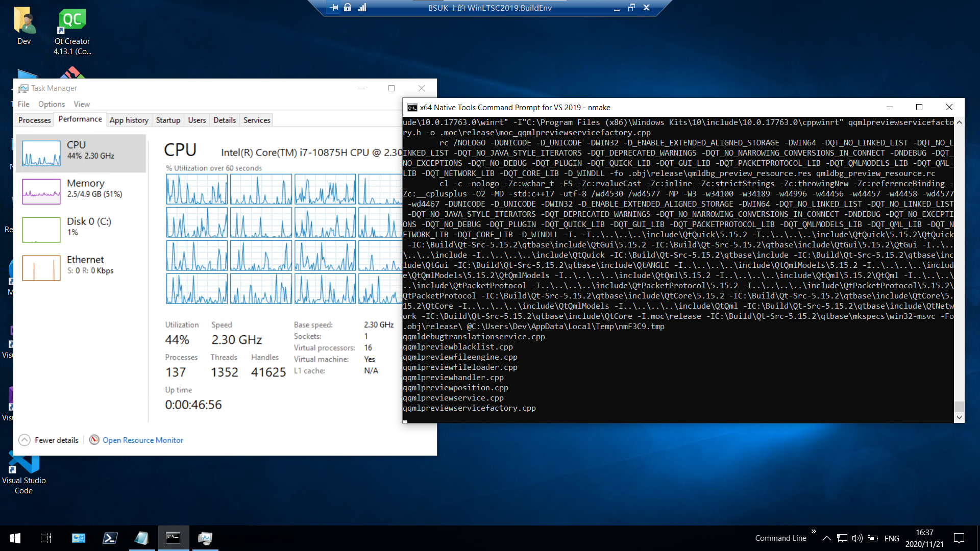
Task: Pin the remote session connection bar
Action: (334, 8)
